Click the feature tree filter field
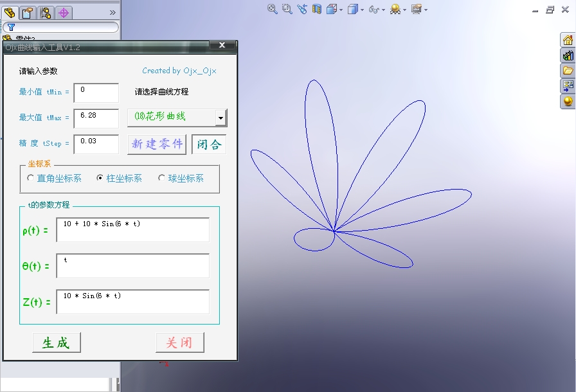576x392 pixels. click(60, 27)
